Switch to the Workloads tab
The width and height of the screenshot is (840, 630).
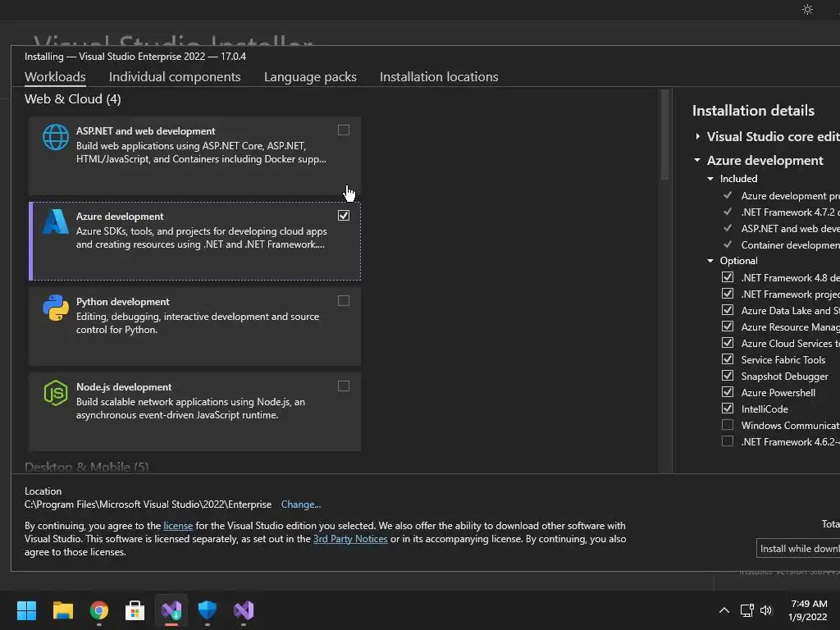tap(55, 76)
